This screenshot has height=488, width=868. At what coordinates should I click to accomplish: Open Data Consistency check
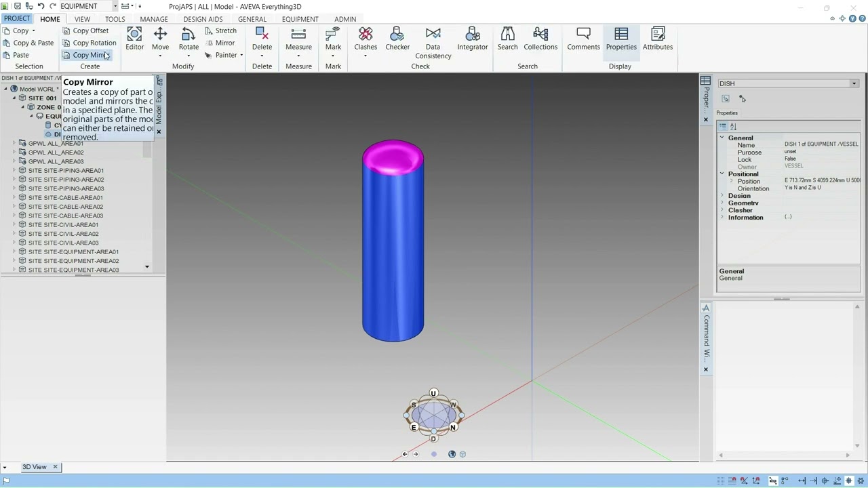(433, 43)
